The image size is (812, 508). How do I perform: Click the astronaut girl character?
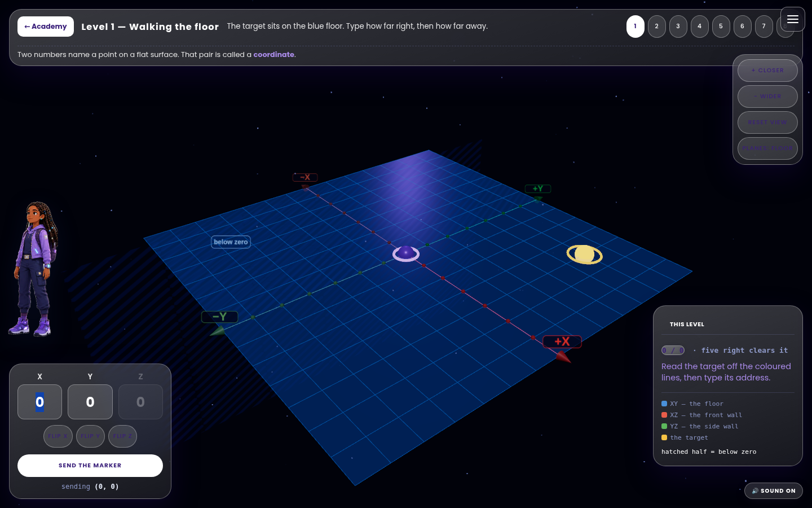tap(34, 269)
